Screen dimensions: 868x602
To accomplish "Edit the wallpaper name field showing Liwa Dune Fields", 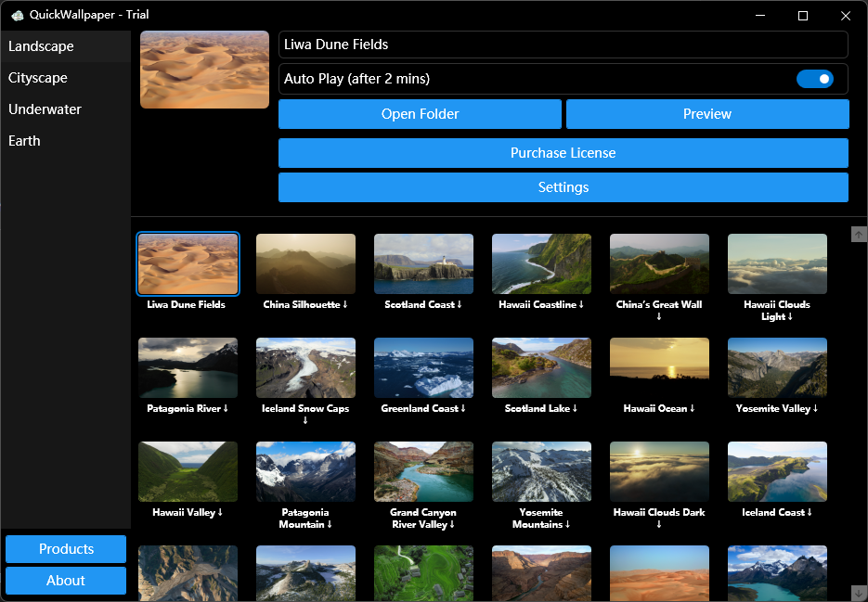I will [x=563, y=44].
